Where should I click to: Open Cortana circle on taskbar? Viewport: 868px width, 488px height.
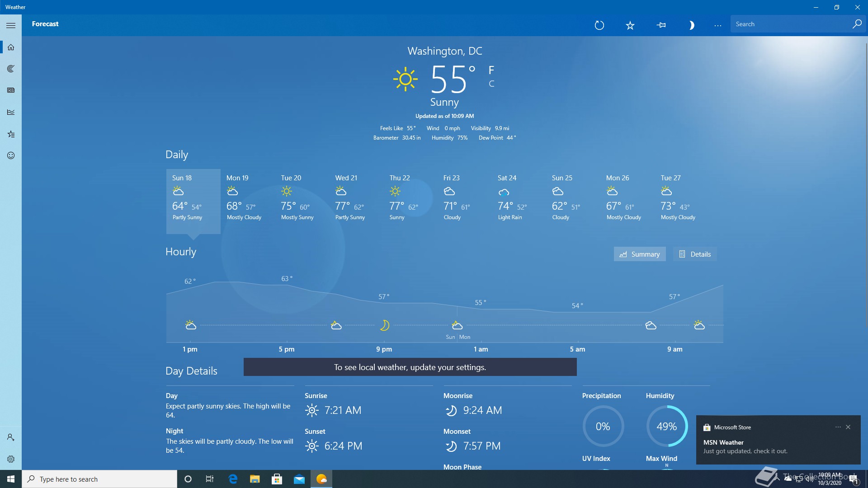pyautogui.click(x=188, y=479)
